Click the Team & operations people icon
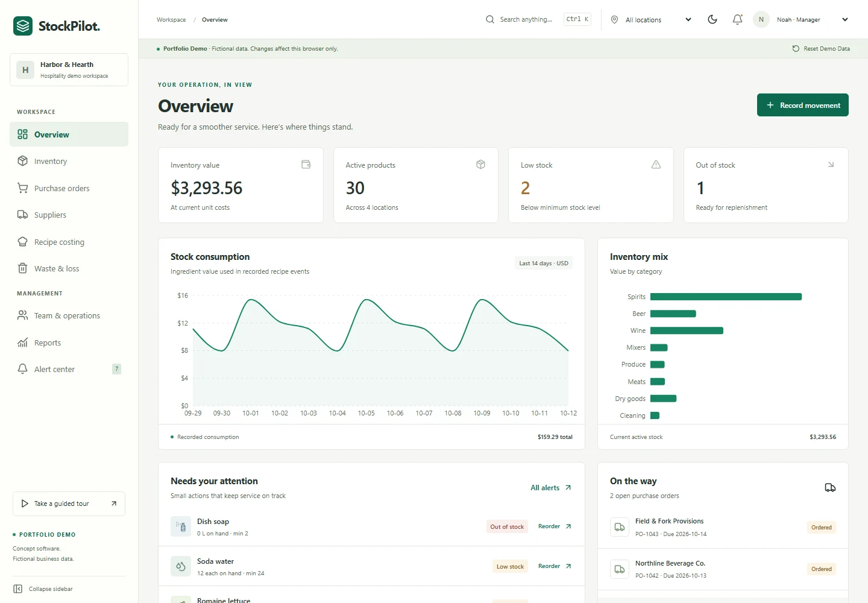 pyautogui.click(x=22, y=315)
